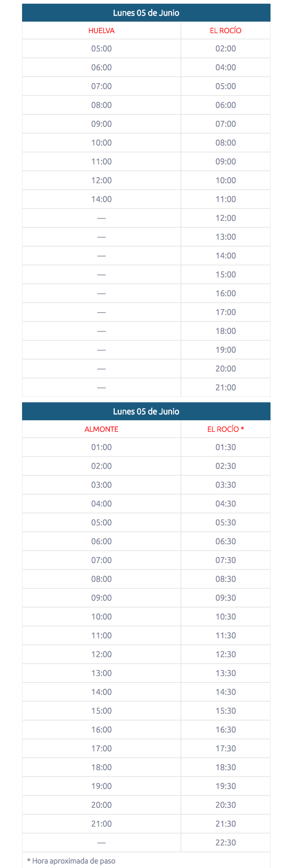Click the 21:00 time under ALMONTE
282x868 pixels.
102,824
